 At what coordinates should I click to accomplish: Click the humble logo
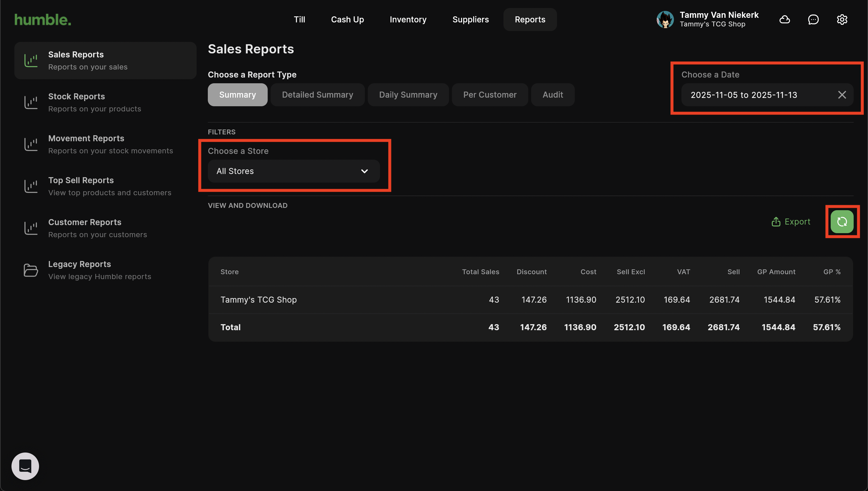(43, 20)
